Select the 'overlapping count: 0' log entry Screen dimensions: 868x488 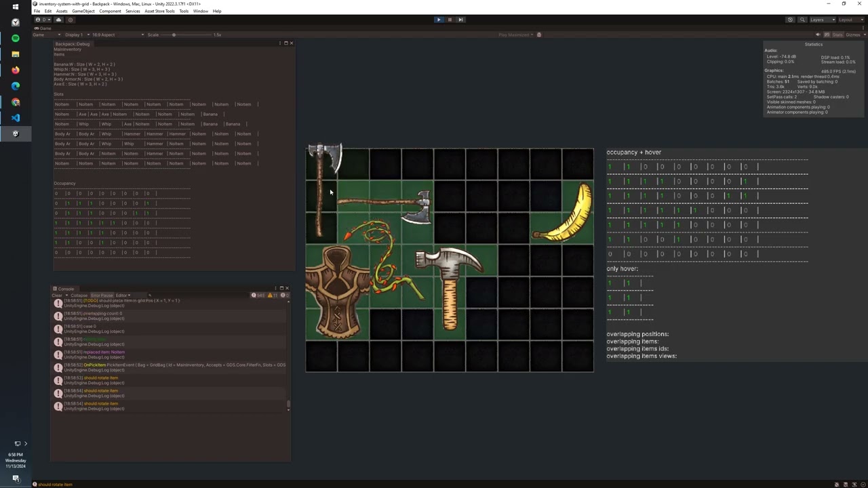click(170, 316)
